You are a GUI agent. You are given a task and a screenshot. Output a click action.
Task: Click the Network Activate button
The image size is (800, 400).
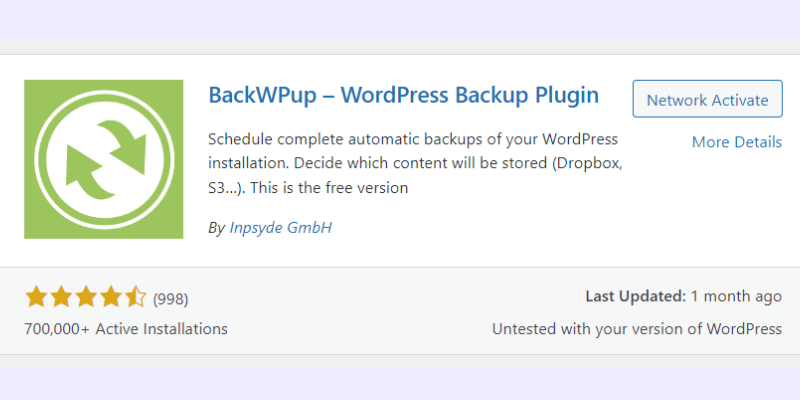[x=707, y=99]
